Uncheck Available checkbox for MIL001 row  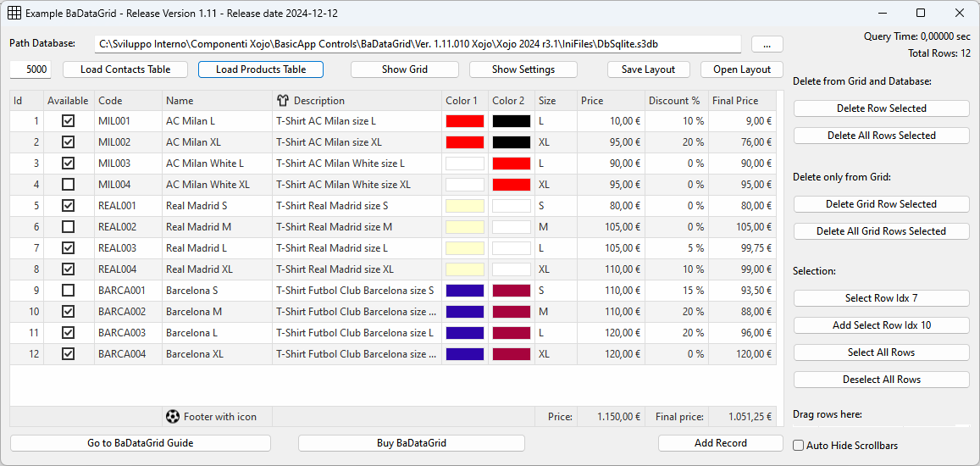click(68, 121)
